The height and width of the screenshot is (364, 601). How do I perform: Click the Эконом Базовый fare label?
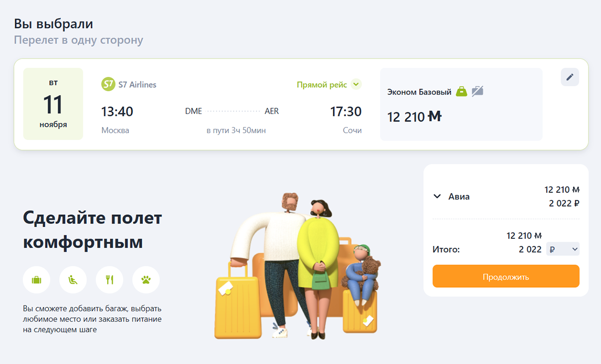(x=419, y=92)
